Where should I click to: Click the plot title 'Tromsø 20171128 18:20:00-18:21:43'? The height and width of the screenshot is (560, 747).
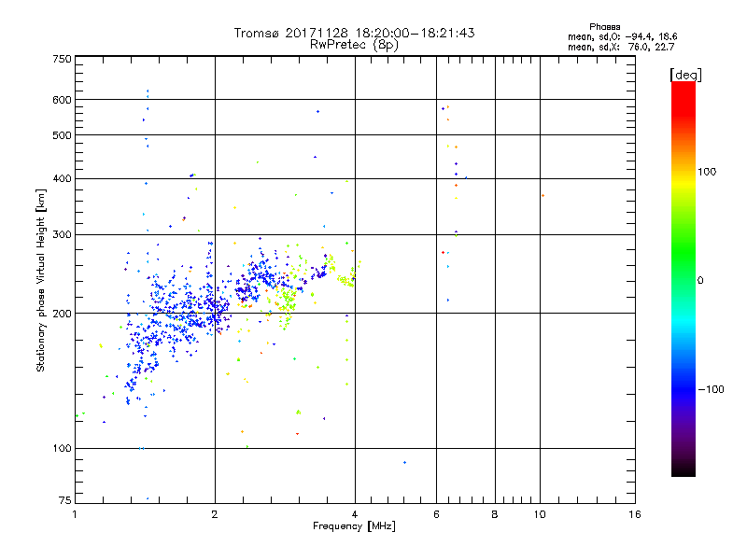click(354, 33)
